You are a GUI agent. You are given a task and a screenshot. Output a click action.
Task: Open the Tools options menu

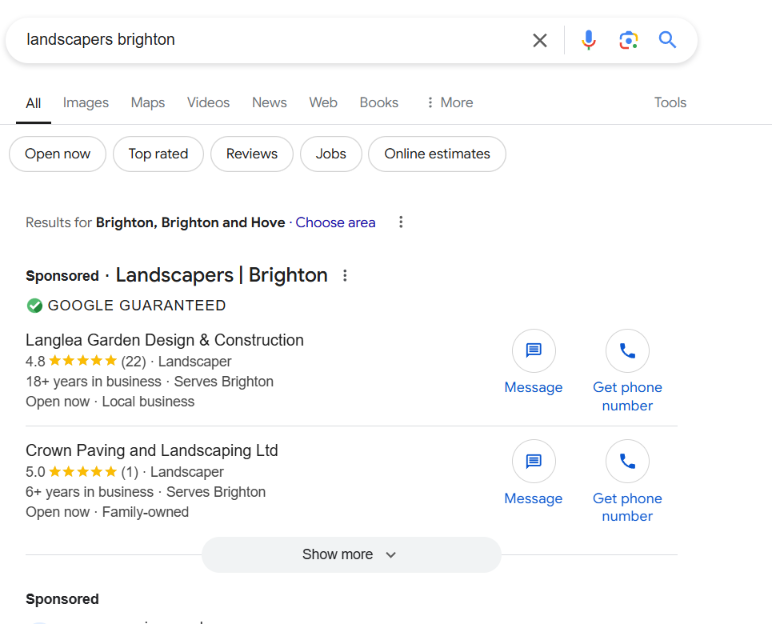670,102
